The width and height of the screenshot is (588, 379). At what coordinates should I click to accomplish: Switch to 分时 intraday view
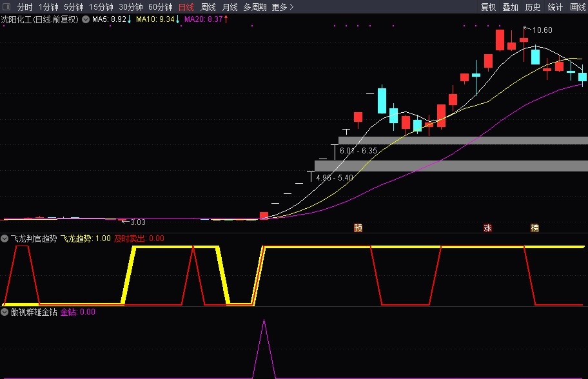point(24,7)
